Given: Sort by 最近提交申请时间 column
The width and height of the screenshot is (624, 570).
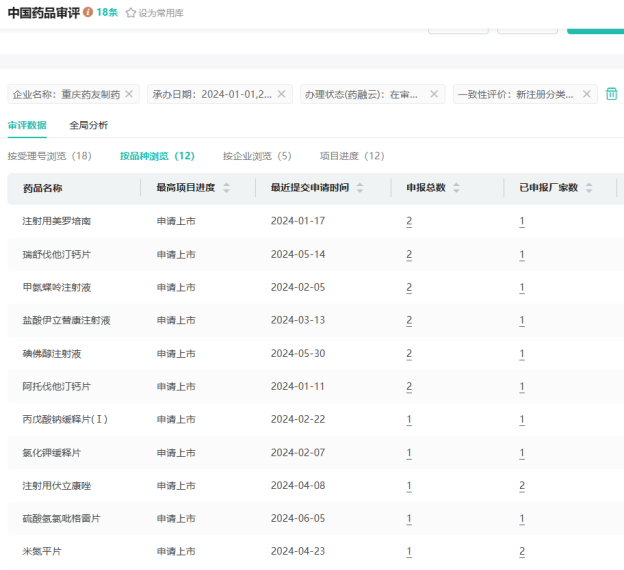Looking at the screenshot, I should tap(359, 188).
